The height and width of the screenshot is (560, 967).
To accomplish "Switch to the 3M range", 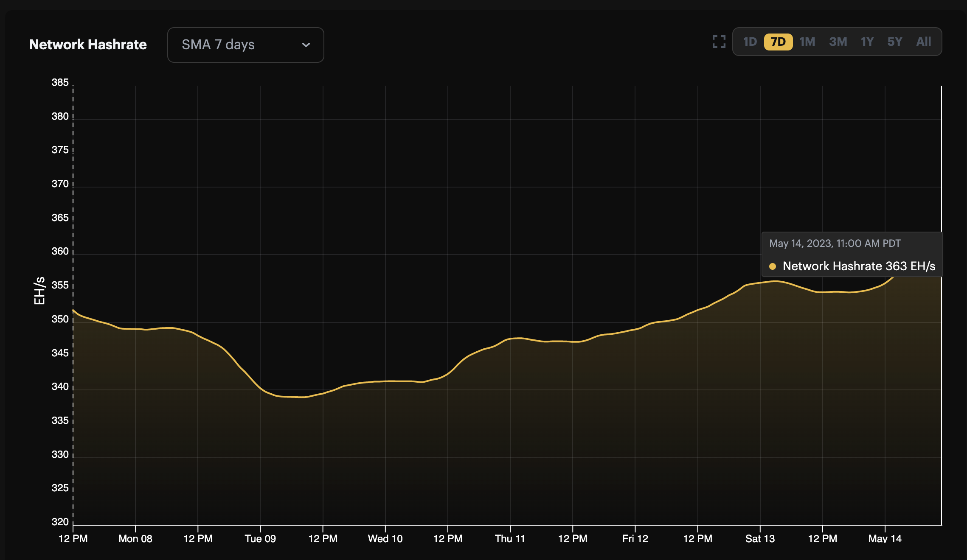I will (x=838, y=42).
